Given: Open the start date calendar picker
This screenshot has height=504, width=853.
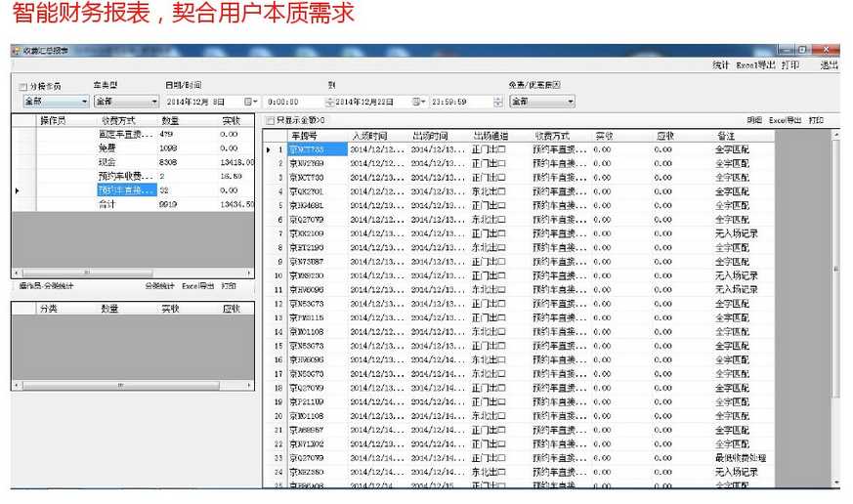Looking at the screenshot, I should click(x=252, y=102).
